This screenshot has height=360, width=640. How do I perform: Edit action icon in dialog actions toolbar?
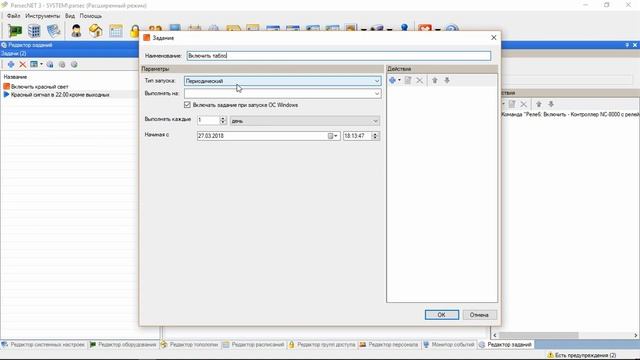pyautogui.click(x=408, y=80)
